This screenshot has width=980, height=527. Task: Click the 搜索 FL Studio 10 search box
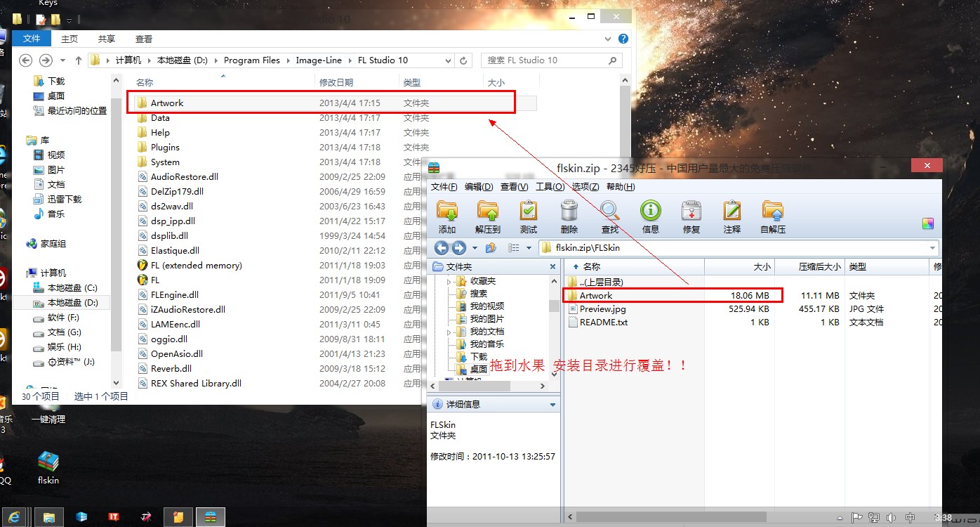pos(552,60)
